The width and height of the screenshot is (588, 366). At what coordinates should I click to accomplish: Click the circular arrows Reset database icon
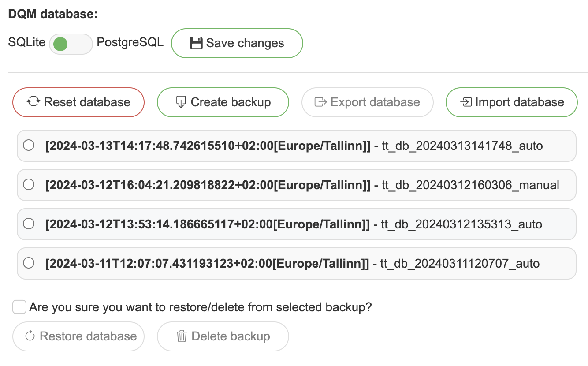click(x=33, y=102)
